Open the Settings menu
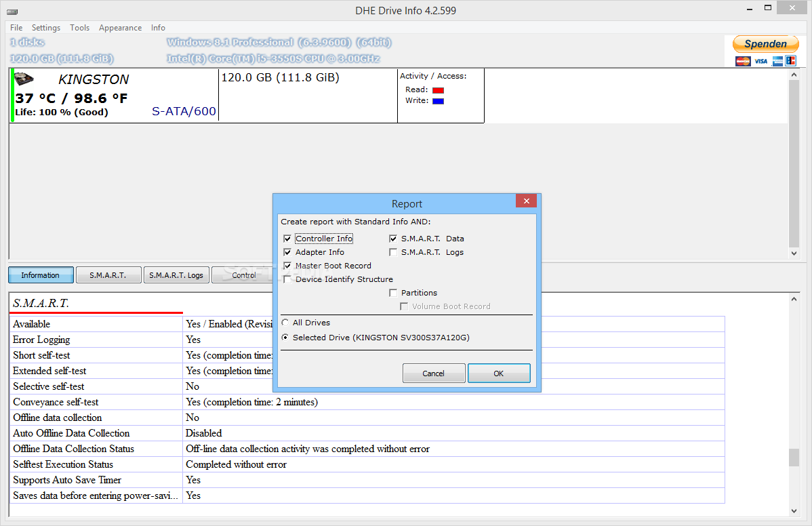The image size is (812, 526). (45, 28)
